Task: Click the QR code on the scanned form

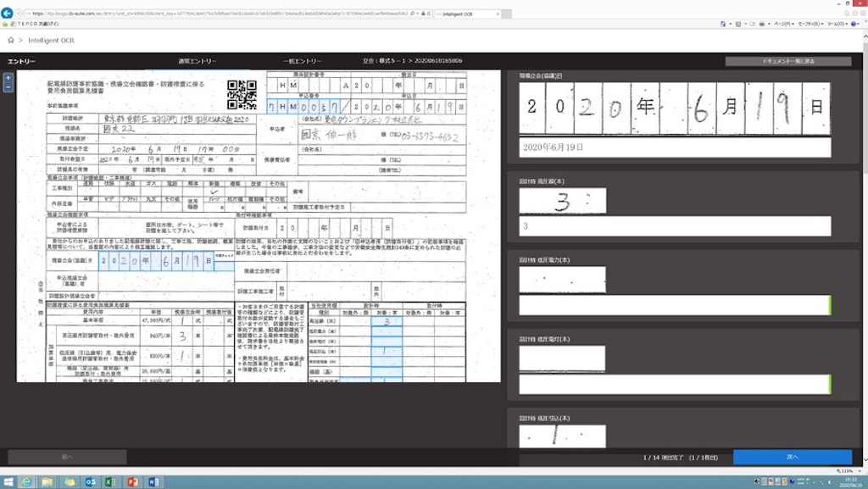Action: tap(242, 94)
